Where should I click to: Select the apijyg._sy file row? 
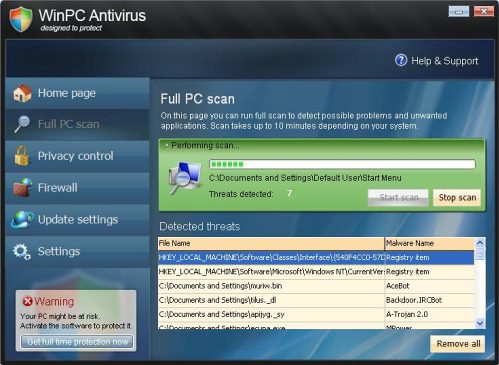(316, 314)
